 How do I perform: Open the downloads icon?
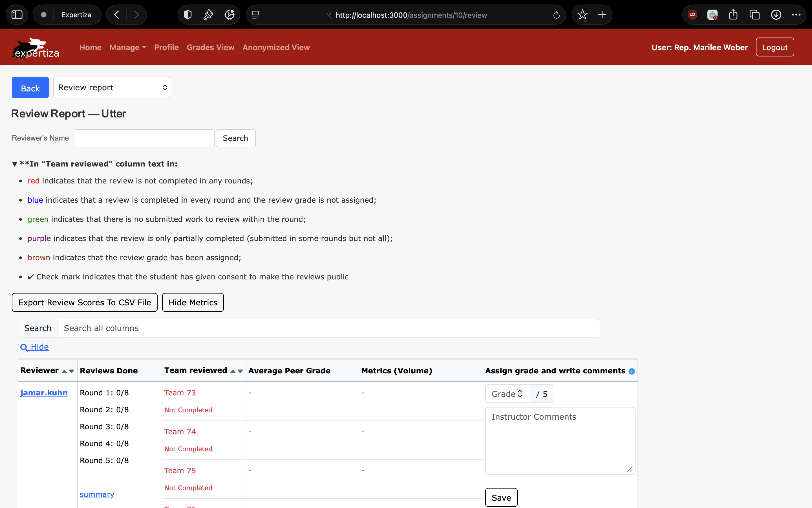point(776,15)
